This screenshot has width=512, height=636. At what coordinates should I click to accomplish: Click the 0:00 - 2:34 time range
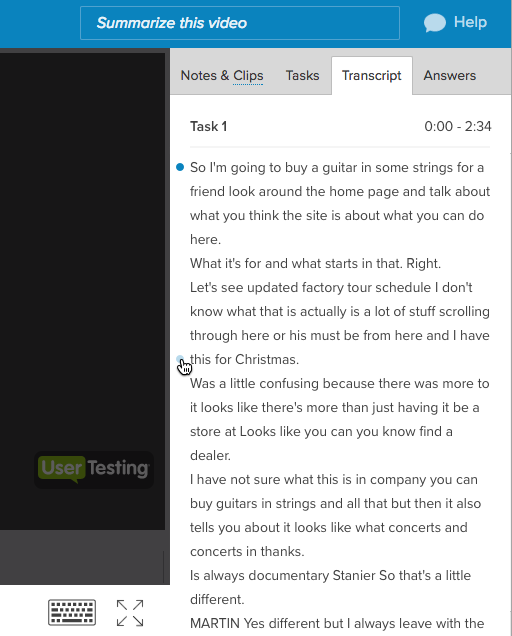tap(458, 127)
